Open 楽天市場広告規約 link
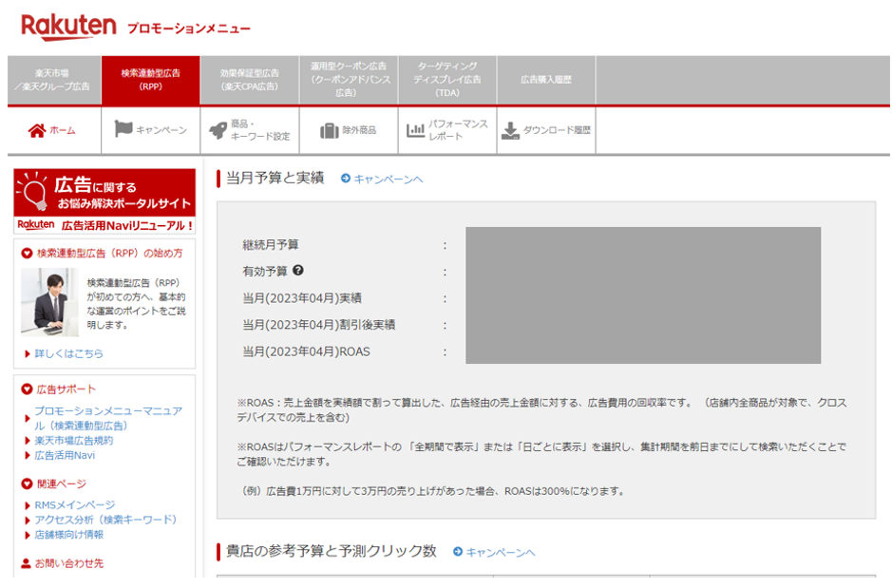The width and height of the screenshot is (892, 588). click(x=74, y=441)
